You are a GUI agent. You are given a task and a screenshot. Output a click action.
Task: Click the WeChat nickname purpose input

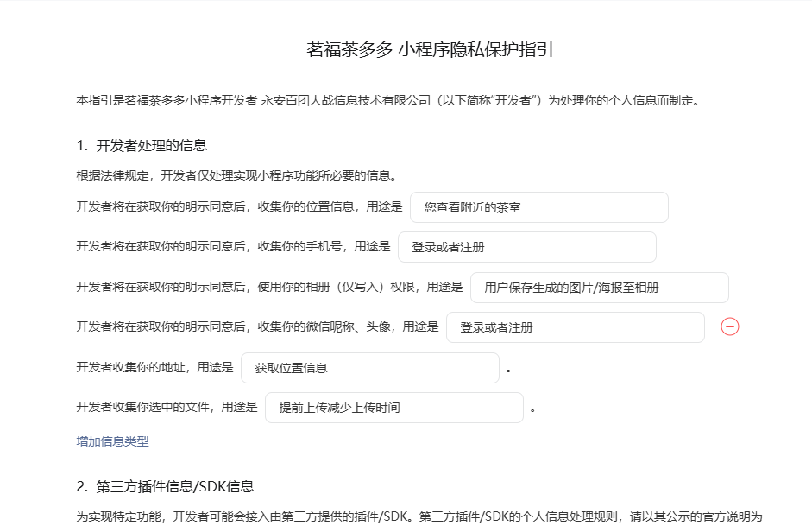coord(576,327)
